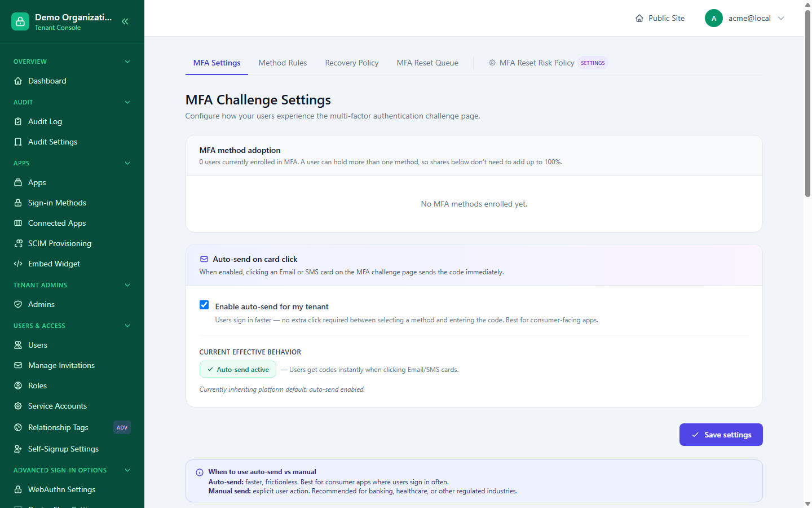Click the Self-Signup Settings user-plus icon
812x508 pixels.
coord(18,449)
